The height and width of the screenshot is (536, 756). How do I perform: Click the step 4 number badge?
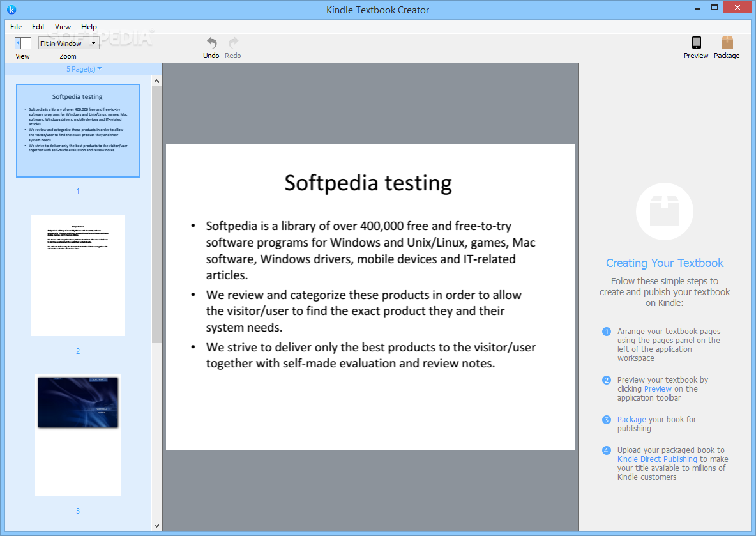[x=607, y=450]
